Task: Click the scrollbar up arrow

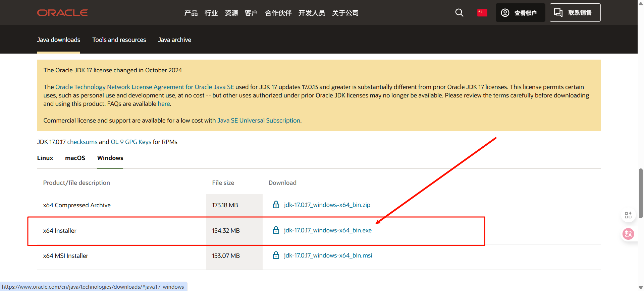Action: tap(641, 3)
